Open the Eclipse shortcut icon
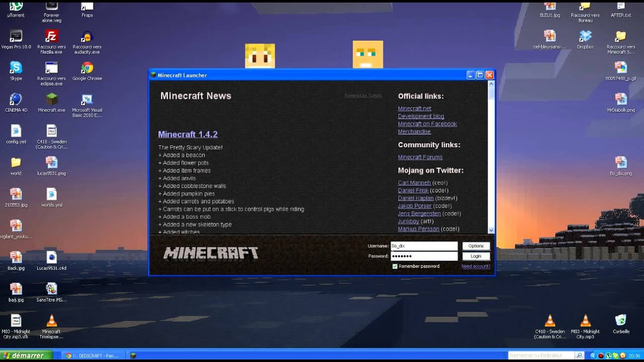Viewport: 644px width, 362px height. click(x=51, y=73)
